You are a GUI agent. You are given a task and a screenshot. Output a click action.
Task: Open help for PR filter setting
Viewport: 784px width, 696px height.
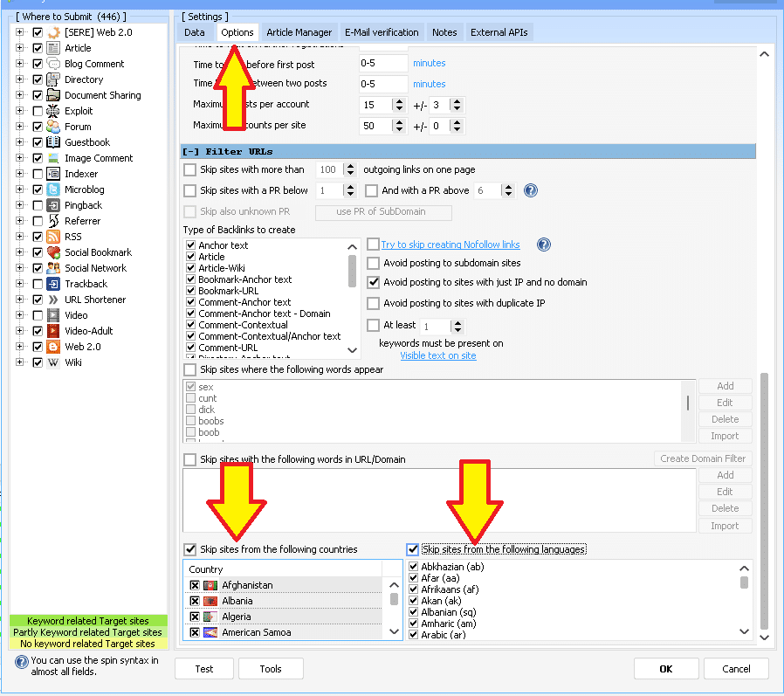(x=531, y=190)
